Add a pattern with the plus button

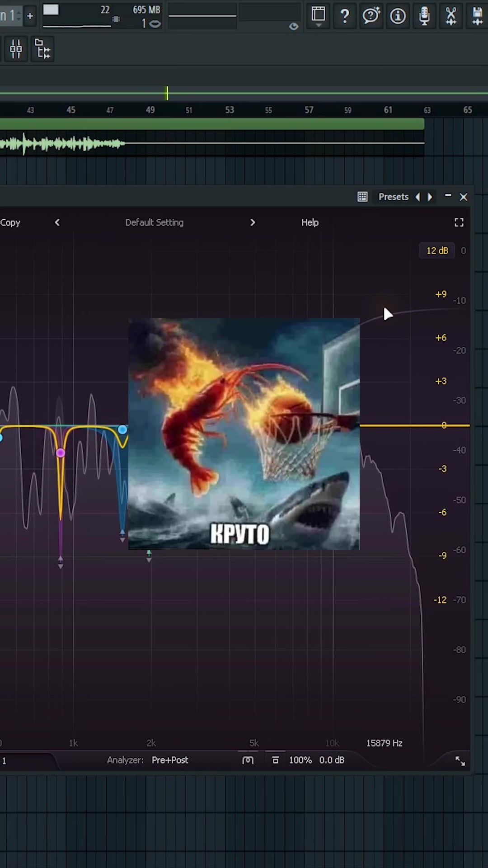30,16
